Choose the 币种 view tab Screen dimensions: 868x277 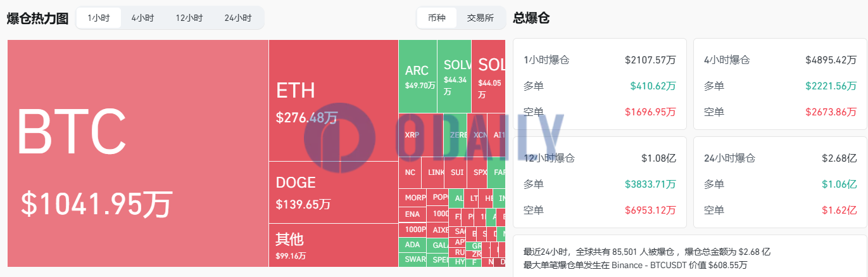click(437, 18)
